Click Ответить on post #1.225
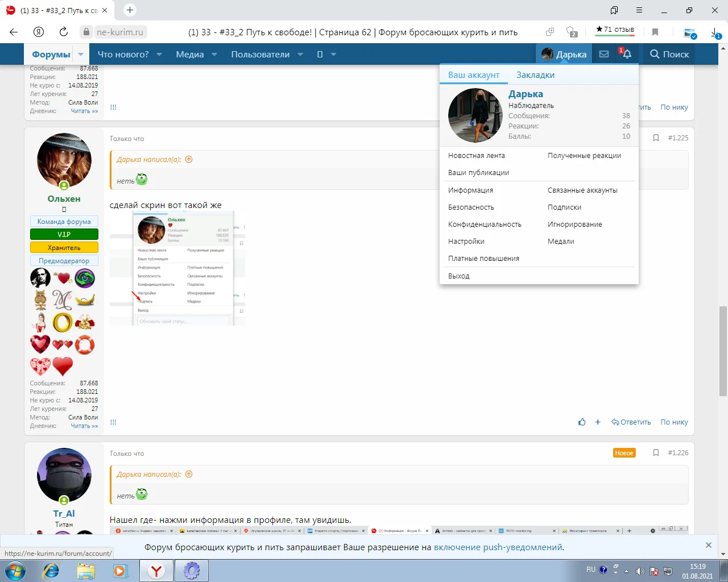The width and height of the screenshot is (728, 582). [x=631, y=422]
